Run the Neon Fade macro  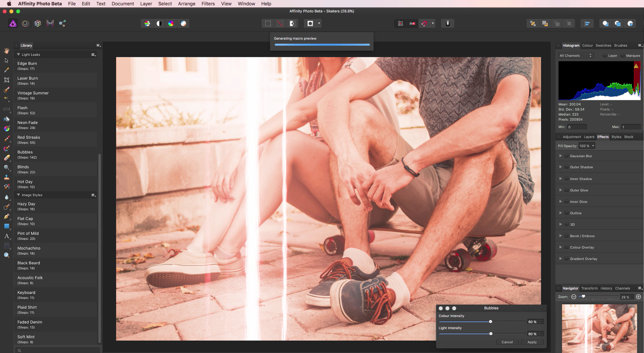pos(56,125)
